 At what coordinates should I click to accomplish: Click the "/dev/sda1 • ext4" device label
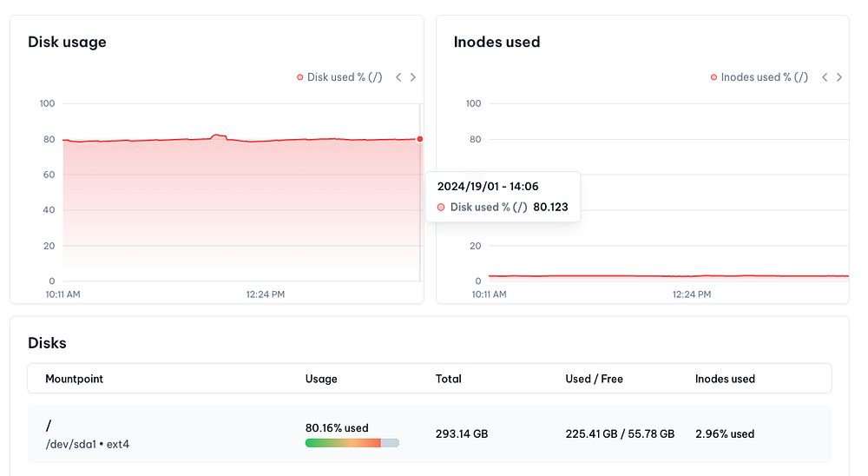(87, 445)
